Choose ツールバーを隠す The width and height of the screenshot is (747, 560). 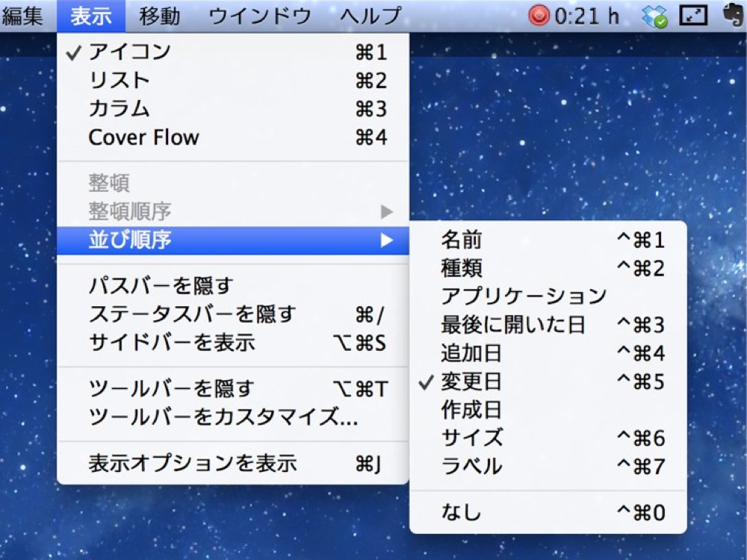pos(233,388)
